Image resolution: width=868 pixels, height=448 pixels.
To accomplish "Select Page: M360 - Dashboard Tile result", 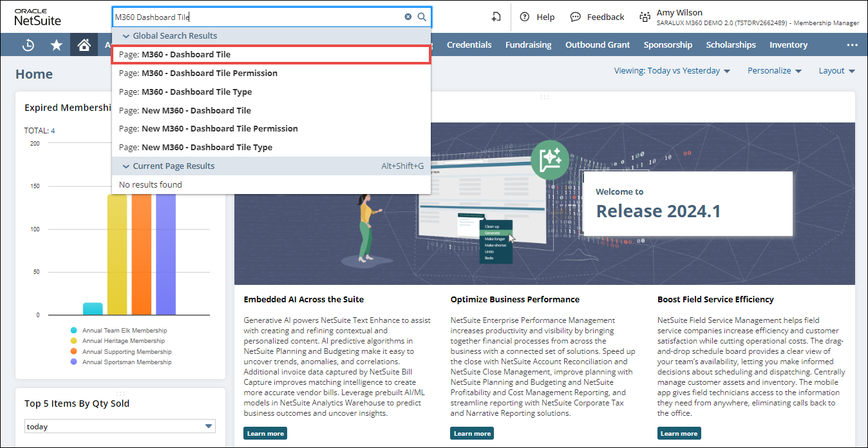I will pyautogui.click(x=270, y=55).
